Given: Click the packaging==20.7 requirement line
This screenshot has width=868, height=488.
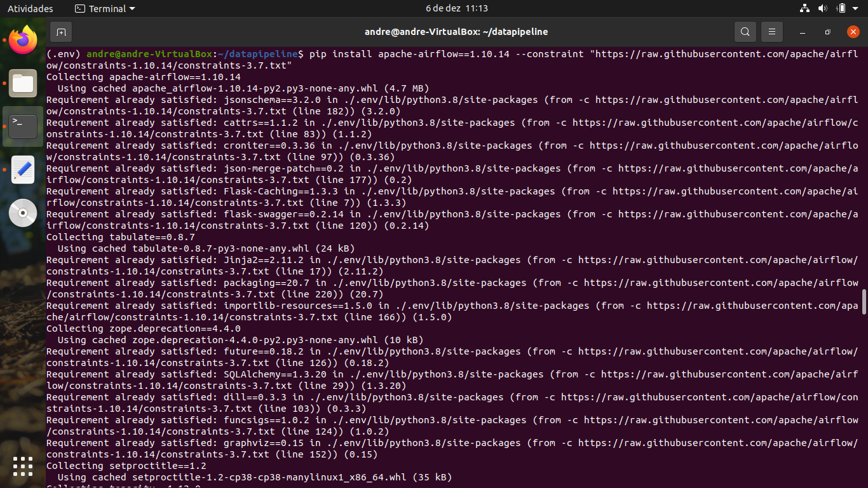Looking at the screenshot, I should click(x=452, y=288).
